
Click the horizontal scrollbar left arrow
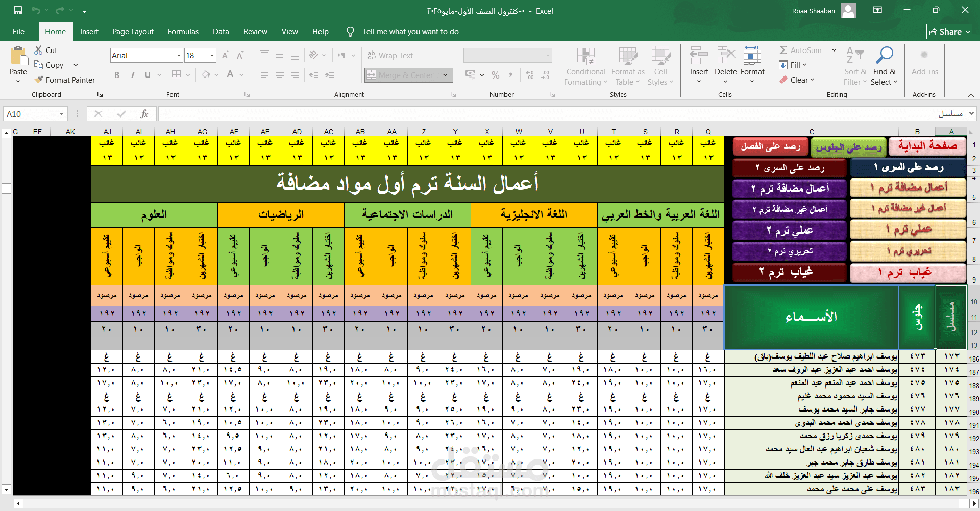click(x=18, y=503)
